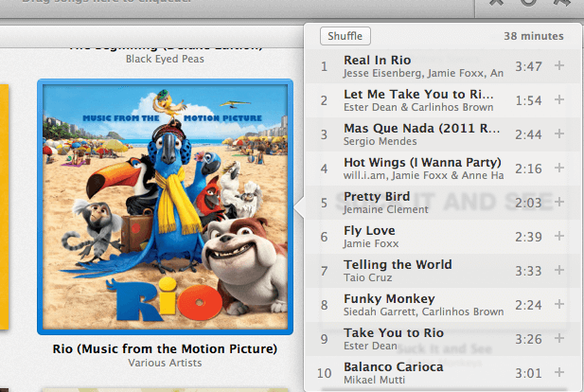Add Pretty Bird using its plus icon

point(559,202)
